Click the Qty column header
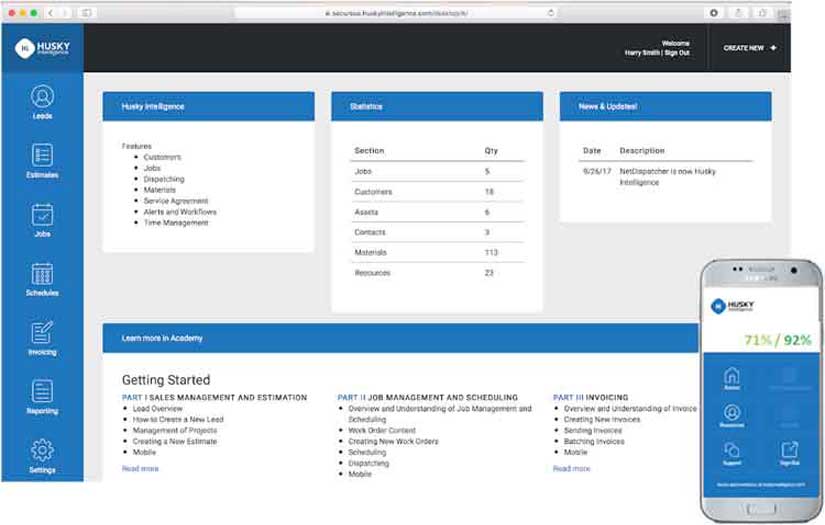Viewport: 825px width, 525px height. pyautogui.click(x=491, y=150)
